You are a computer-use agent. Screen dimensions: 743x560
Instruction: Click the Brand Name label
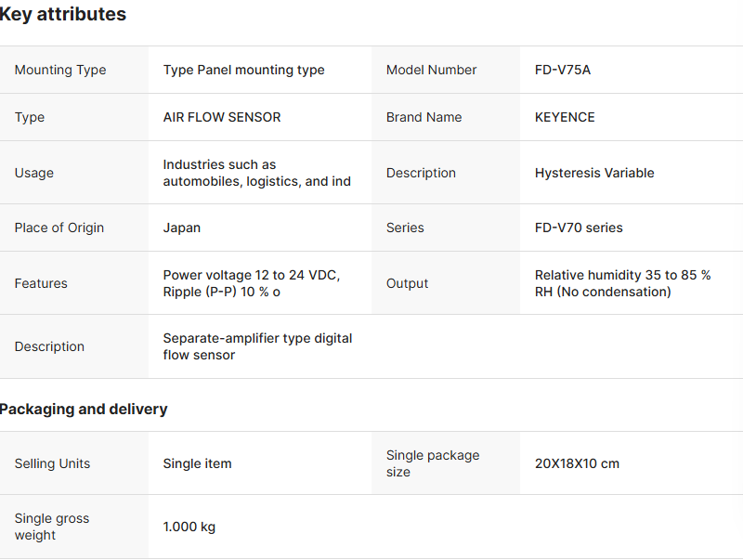point(424,117)
